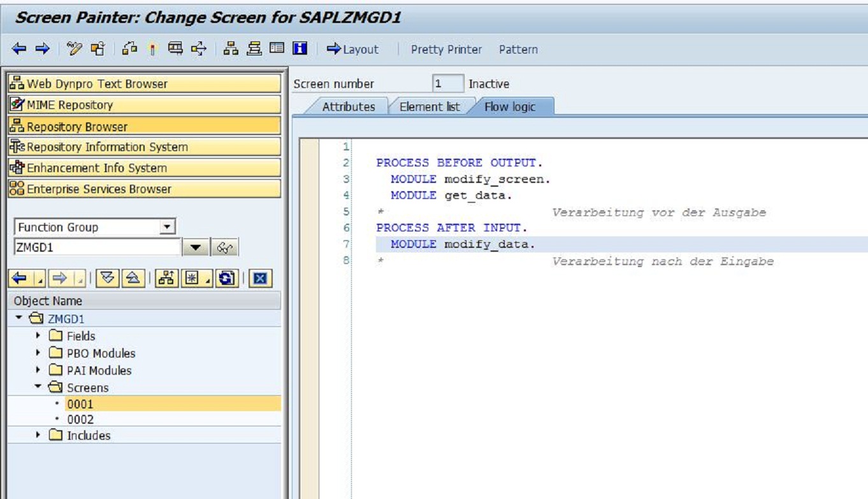Click the PROCESS AFTER INPUT line
This screenshot has width=868, height=499.
452,228
